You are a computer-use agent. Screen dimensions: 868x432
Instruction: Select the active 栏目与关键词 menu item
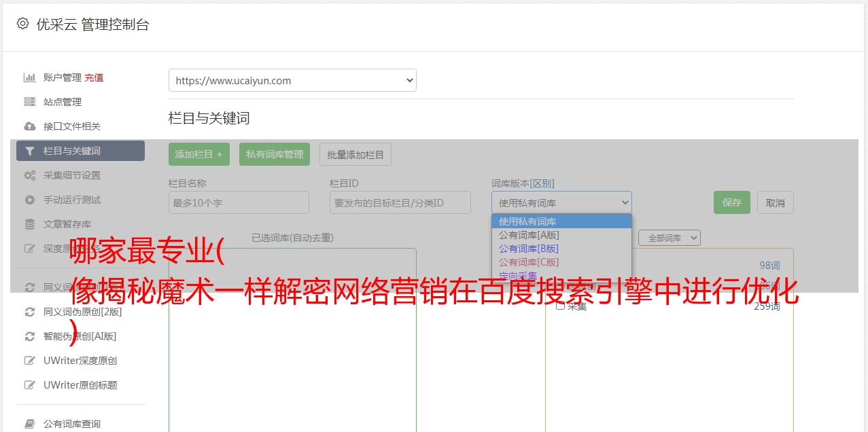pyautogui.click(x=80, y=151)
